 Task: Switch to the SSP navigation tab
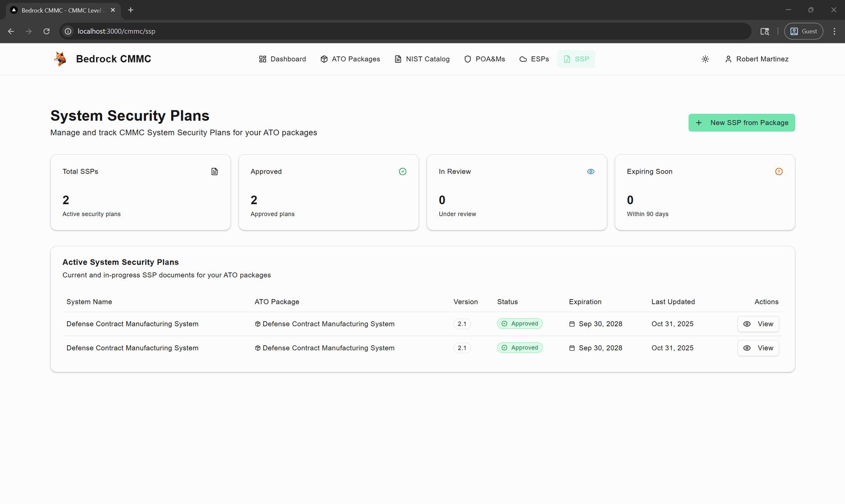coord(577,59)
